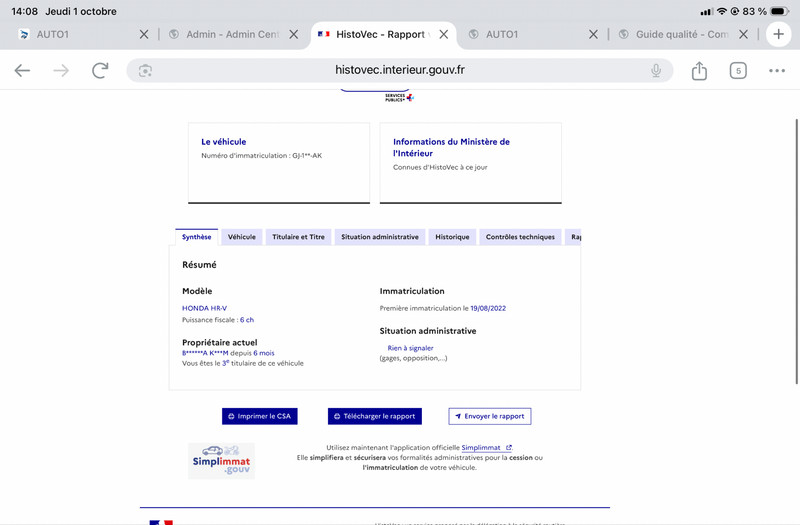Switch to the Admin - Admin Center tab
800x525 pixels.
pyautogui.click(x=224, y=34)
